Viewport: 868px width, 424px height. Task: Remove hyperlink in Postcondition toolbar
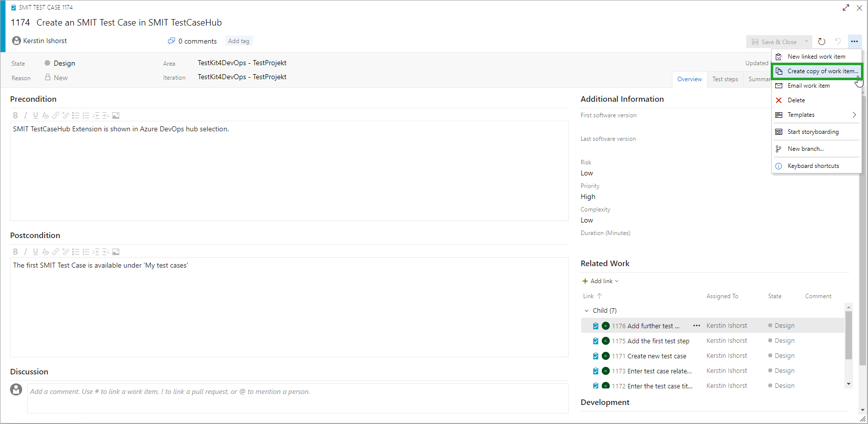pyautogui.click(x=66, y=252)
